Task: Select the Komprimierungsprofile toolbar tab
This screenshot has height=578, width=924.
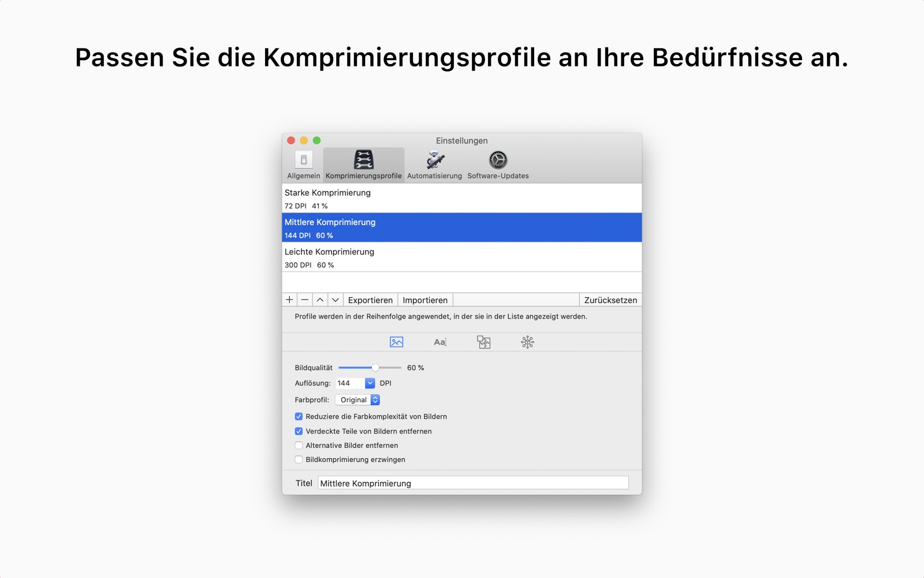Action: click(363, 165)
